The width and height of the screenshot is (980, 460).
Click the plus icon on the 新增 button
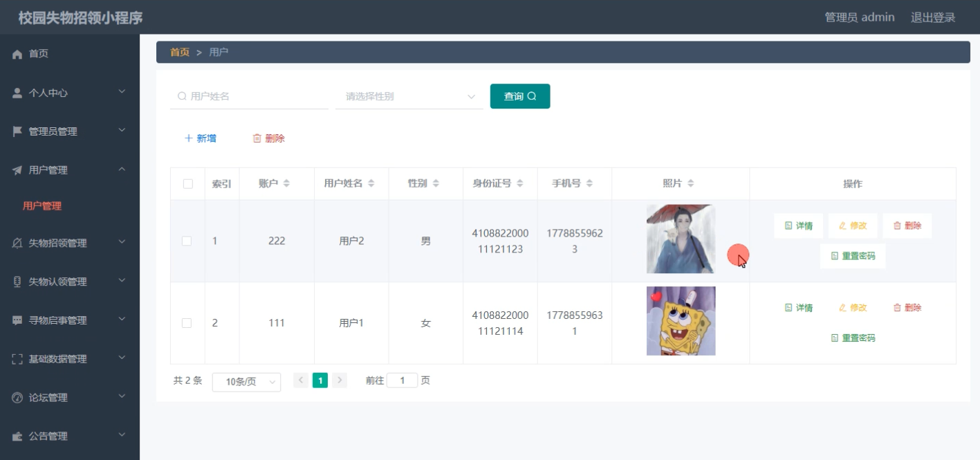[x=187, y=138]
